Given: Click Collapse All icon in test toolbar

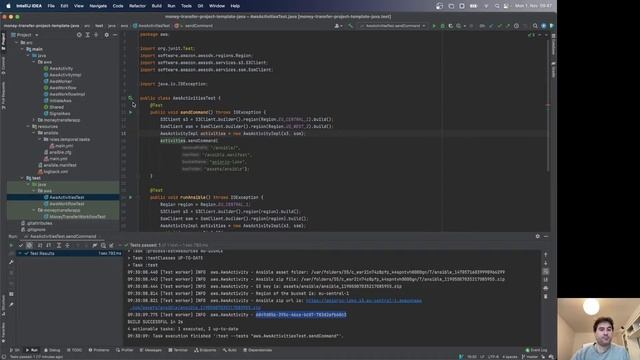Looking at the screenshot, I should (x=67, y=245).
